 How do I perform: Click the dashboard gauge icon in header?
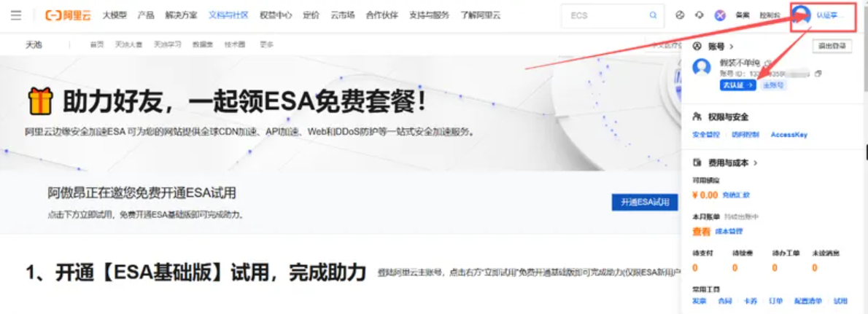(680, 15)
